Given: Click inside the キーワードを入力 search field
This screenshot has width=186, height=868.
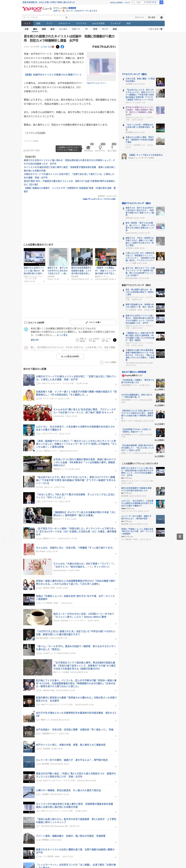Looking at the screenshot, I should 44,18.
